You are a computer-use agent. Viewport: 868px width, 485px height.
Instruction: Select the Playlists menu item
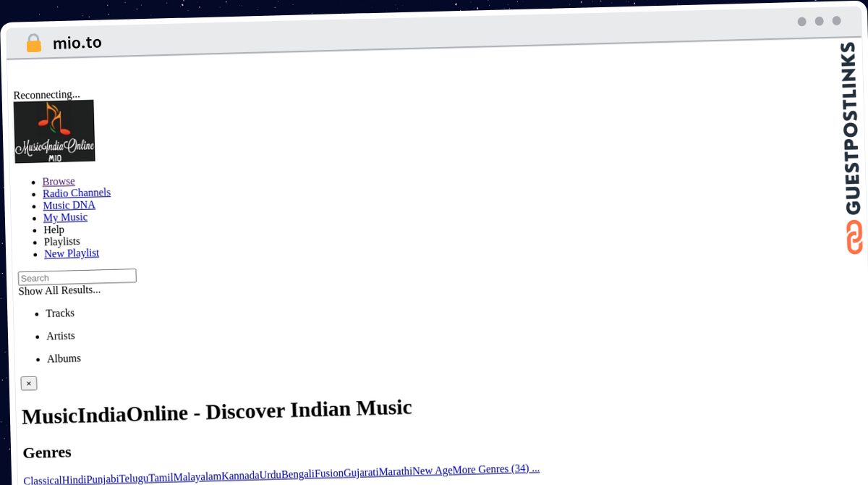click(62, 241)
